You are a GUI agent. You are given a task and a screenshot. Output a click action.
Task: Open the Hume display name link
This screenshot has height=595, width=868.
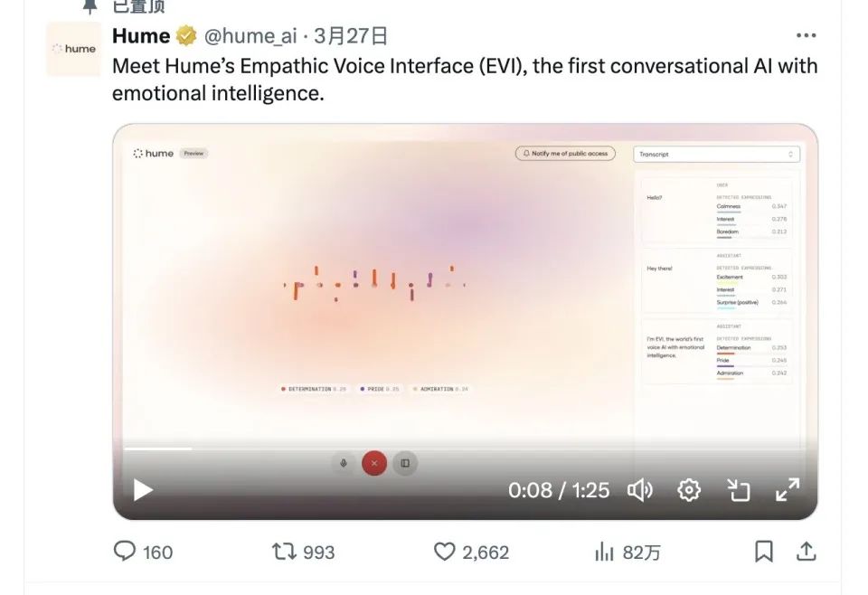click(141, 36)
